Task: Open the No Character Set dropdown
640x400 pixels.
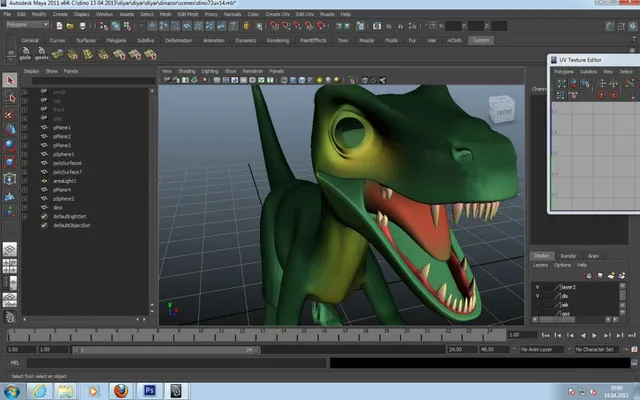Action: 598,349
